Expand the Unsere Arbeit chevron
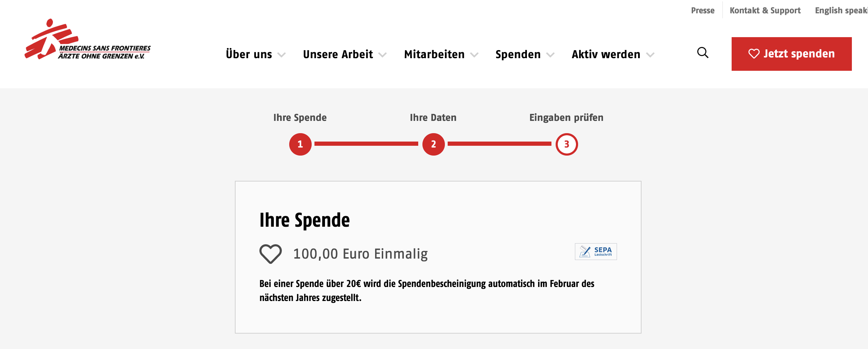868x349 pixels. [x=382, y=55]
